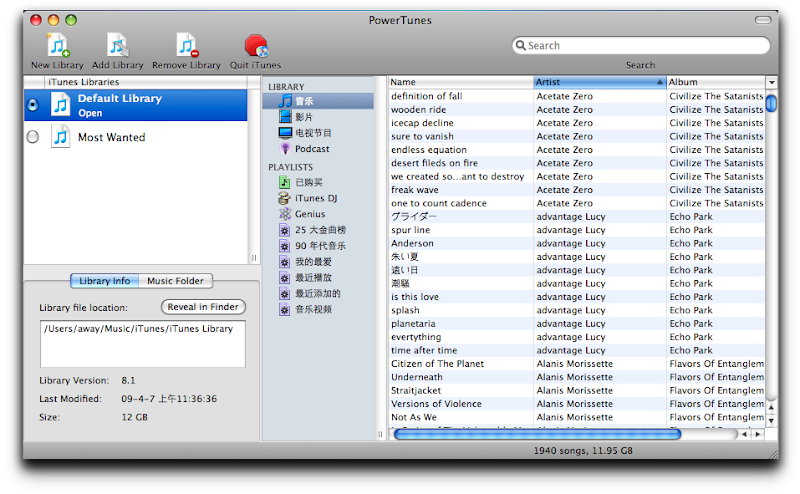This screenshot has height=494, width=800.
Task: Open the Genius playlist
Action: [x=310, y=214]
